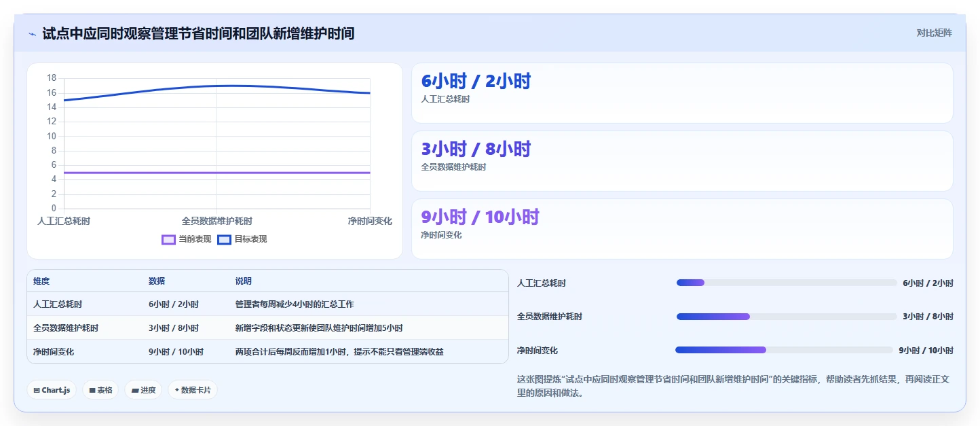The image size is (980, 426).
Task: Click progress value 6小时 / 2小时
Action: point(928,283)
